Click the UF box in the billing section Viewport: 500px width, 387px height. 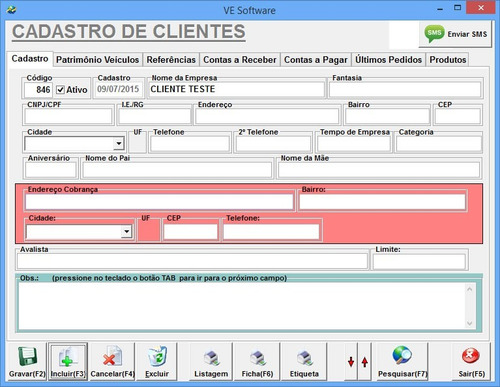148,232
